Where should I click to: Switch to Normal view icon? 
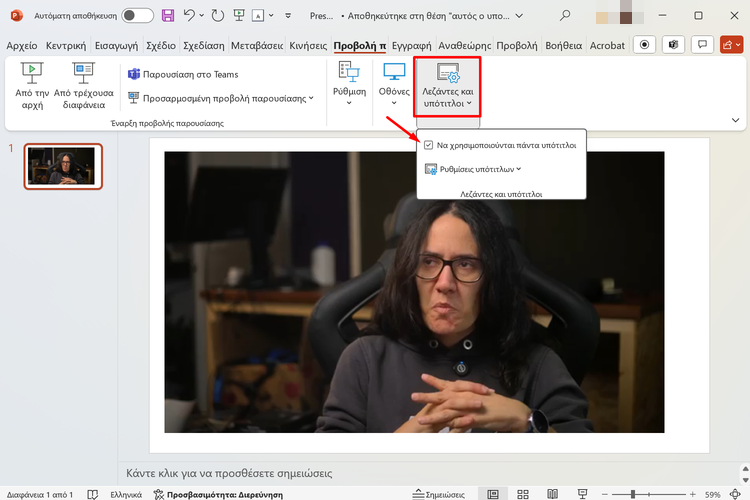[x=493, y=494]
